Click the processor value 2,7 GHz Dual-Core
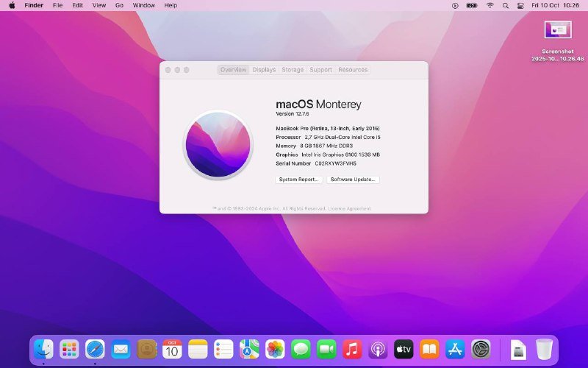This screenshot has height=368, width=588. (343, 138)
